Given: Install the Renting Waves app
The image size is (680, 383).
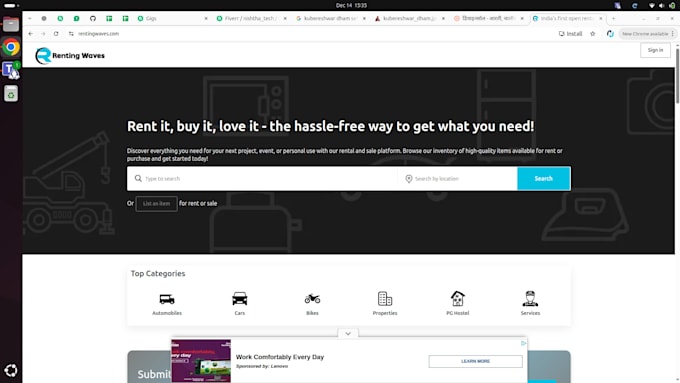Looking at the screenshot, I should (570, 33).
